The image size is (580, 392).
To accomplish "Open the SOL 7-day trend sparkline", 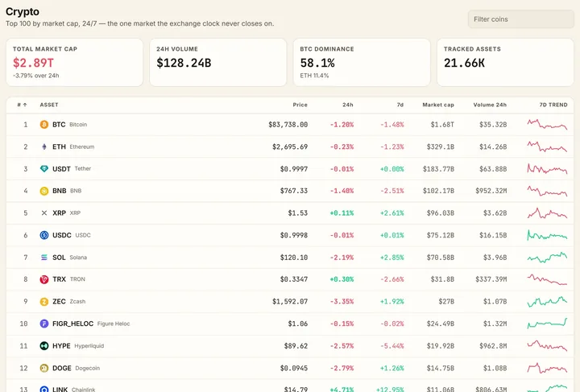I will [547, 257].
